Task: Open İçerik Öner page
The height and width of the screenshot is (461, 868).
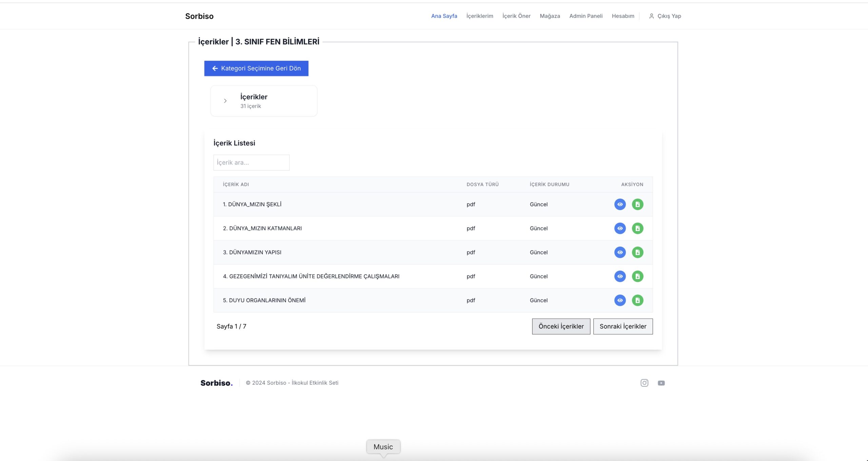Action: 516,16
